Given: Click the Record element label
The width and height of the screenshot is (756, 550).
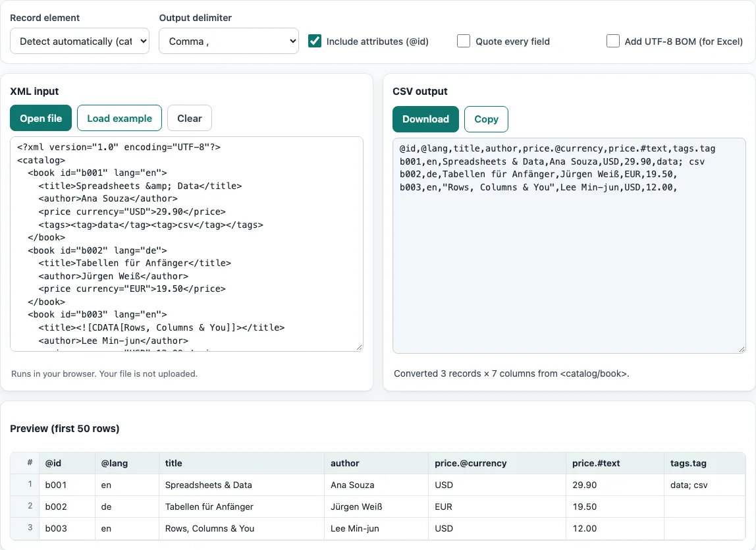Looking at the screenshot, I should click(45, 18).
